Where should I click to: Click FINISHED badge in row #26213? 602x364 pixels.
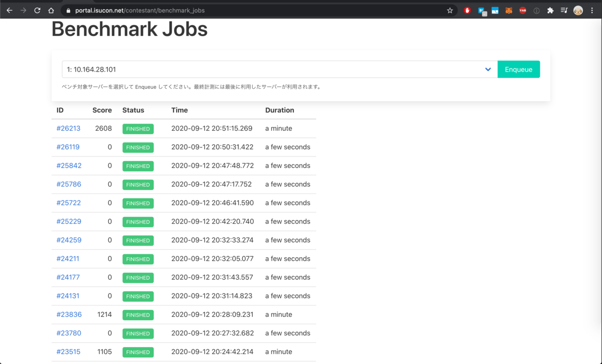click(x=138, y=129)
